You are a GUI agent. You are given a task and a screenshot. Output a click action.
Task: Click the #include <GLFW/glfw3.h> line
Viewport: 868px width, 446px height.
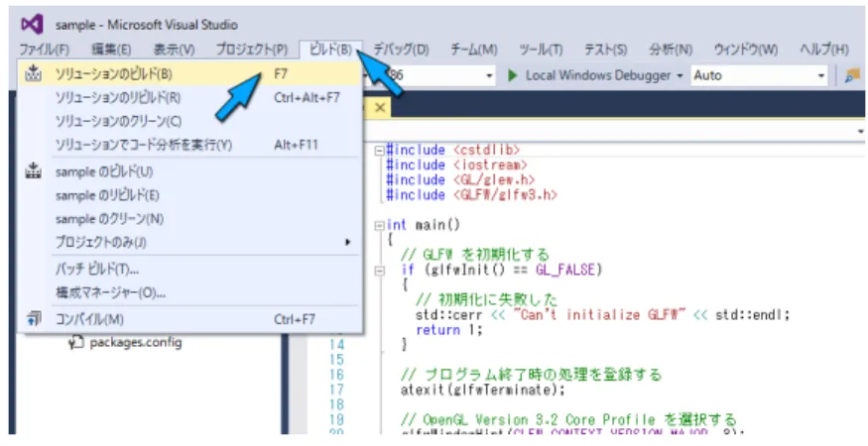pyautogui.click(x=471, y=195)
